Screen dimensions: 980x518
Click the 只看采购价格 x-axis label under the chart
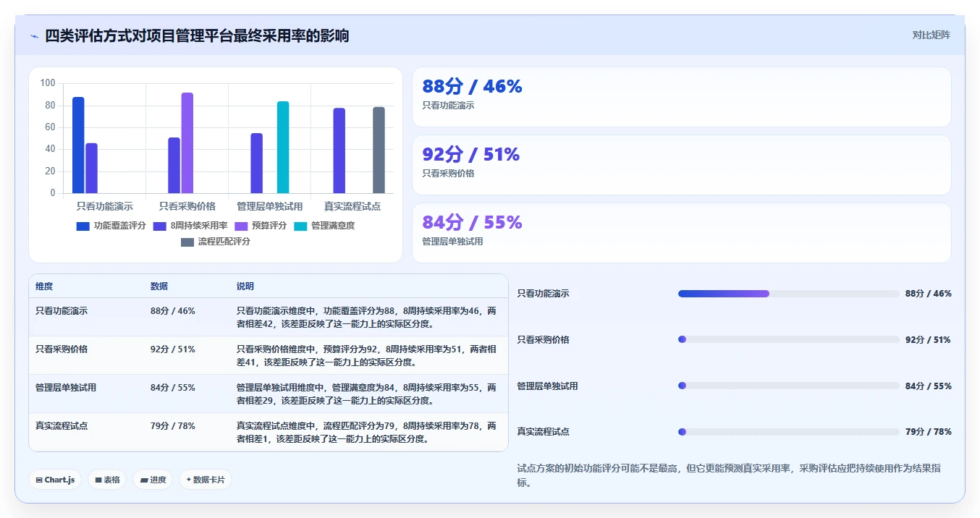point(187,206)
